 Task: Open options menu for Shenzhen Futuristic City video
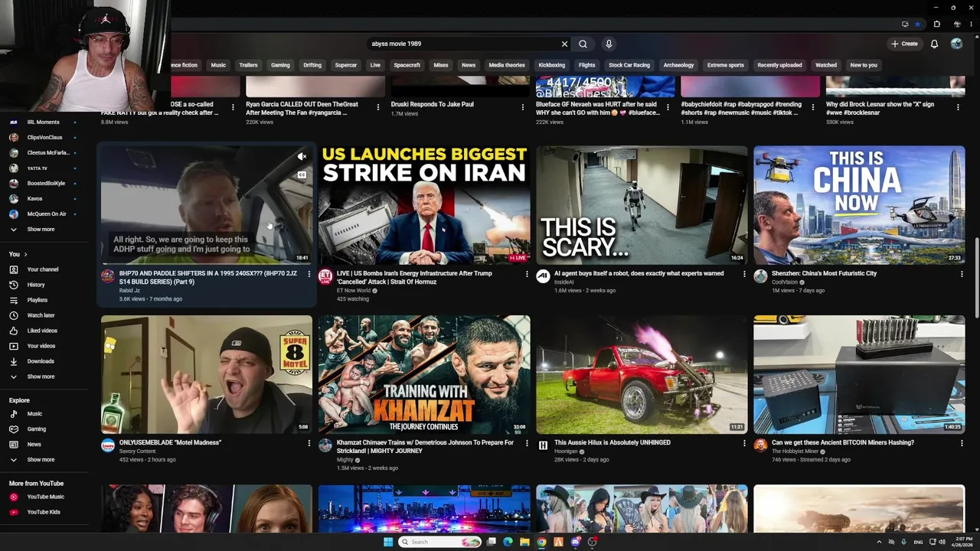point(962,274)
